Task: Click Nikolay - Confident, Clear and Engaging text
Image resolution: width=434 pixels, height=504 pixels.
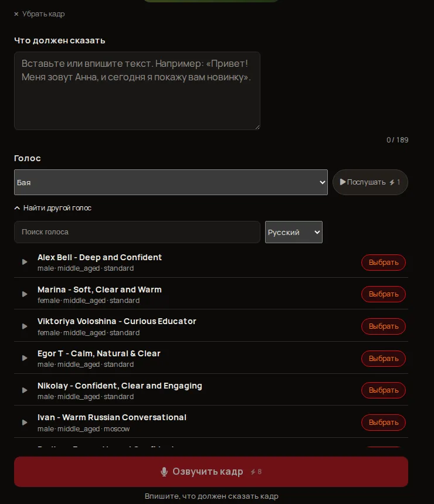Action: (x=120, y=386)
